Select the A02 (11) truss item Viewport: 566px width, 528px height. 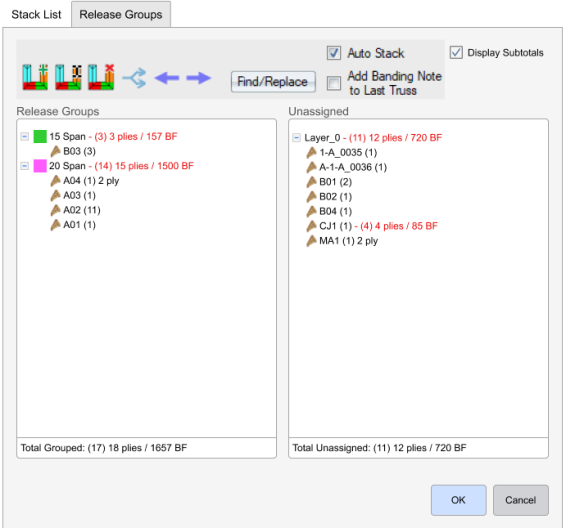[75, 210]
